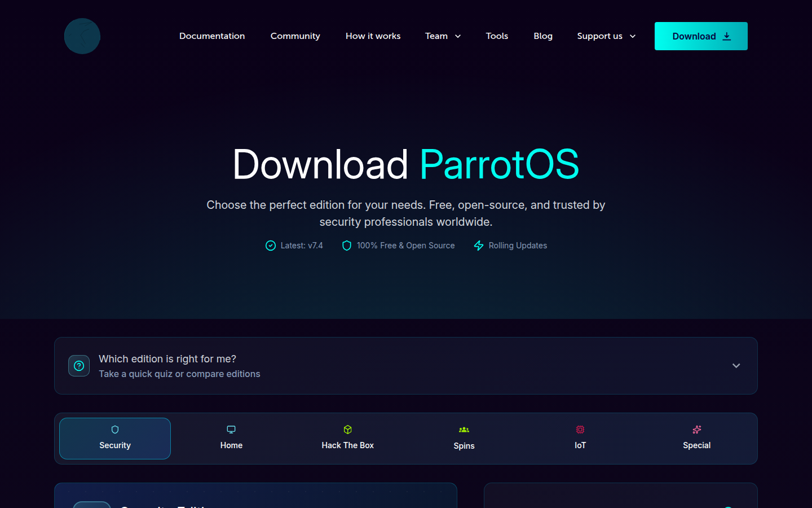
Task: Click the monitor icon above the Home label
Action: [231, 430]
